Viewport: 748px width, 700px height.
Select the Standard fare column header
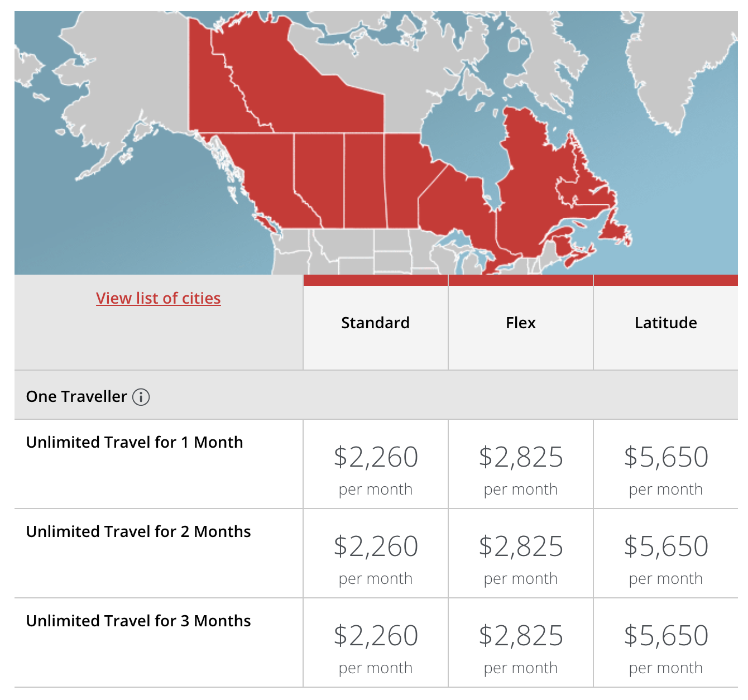tap(375, 323)
